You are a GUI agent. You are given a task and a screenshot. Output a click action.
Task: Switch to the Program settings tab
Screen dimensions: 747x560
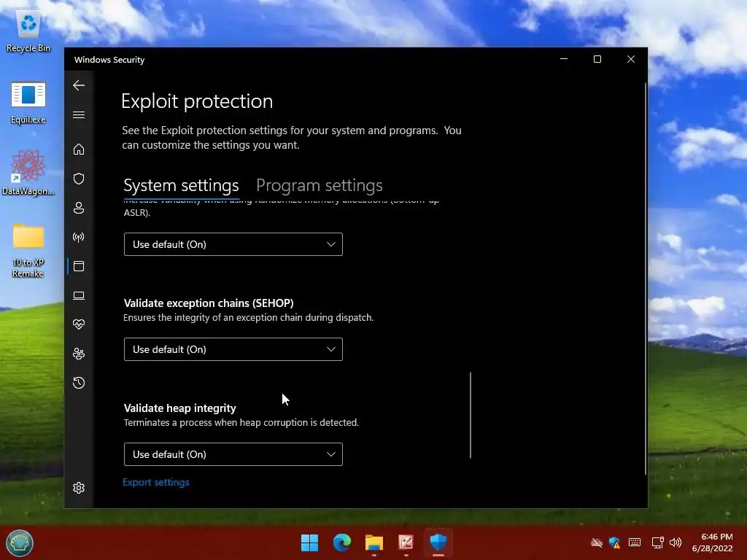coord(320,185)
